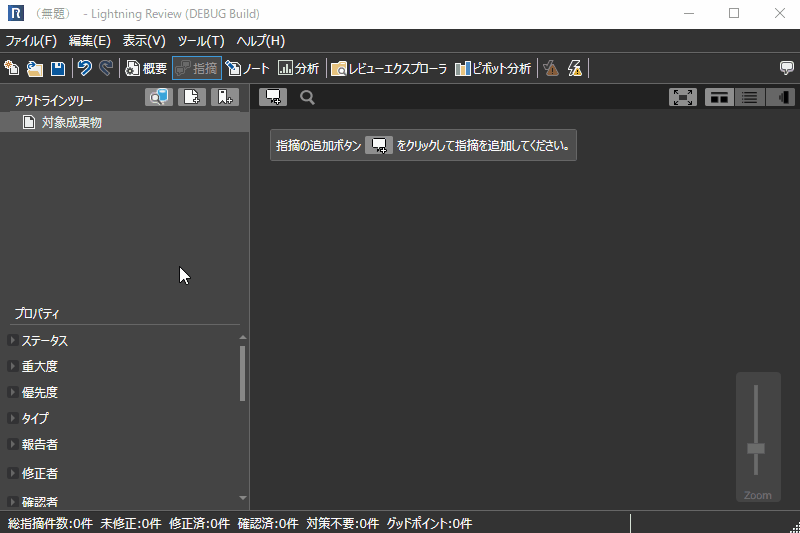Click the アウトラインツリー panel header

[x=54, y=100]
